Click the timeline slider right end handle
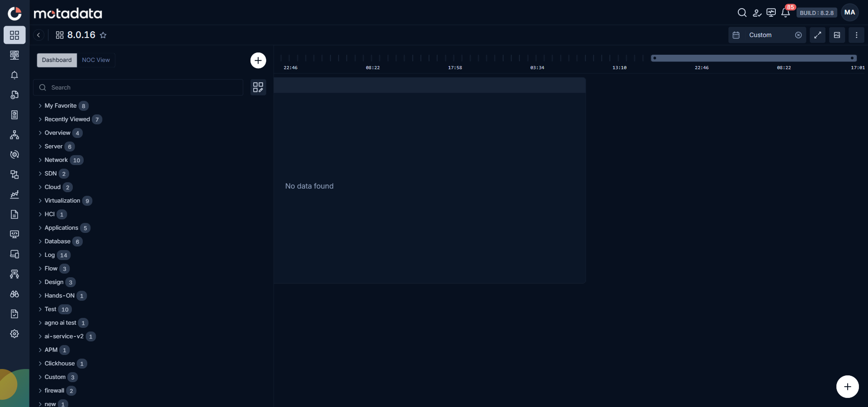This screenshot has height=407, width=868. 852,58
